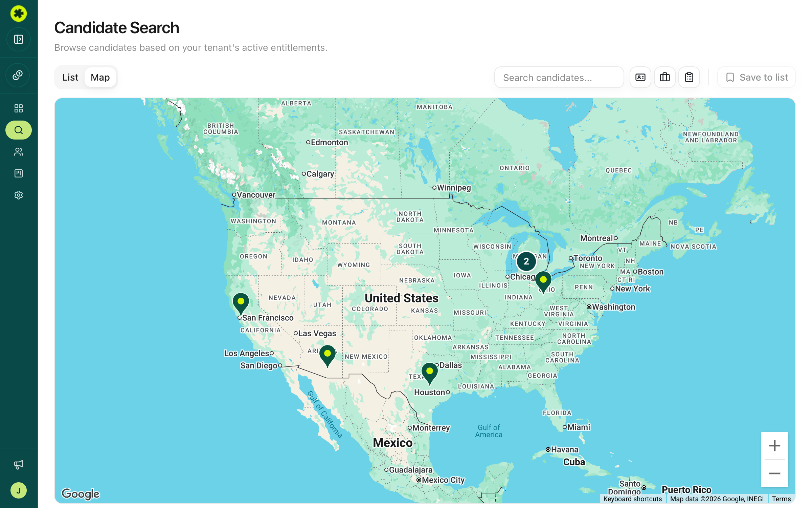Click the briefcase filter icon
Viewport: 812px width, 508px height.
(x=665, y=78)
